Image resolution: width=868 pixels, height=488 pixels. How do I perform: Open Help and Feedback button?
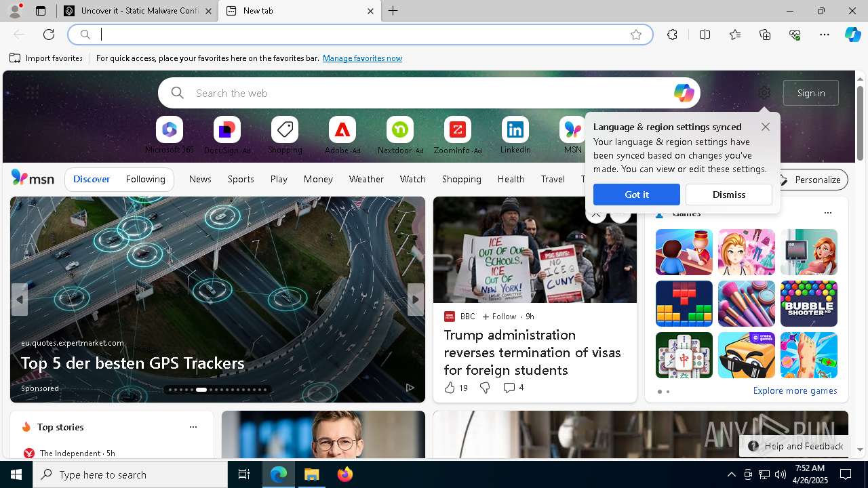click(796, 446)
